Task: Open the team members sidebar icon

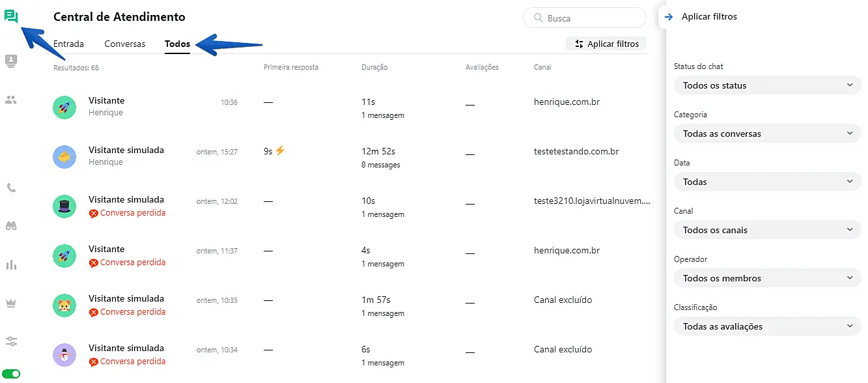Action: [x=11, y=100]
